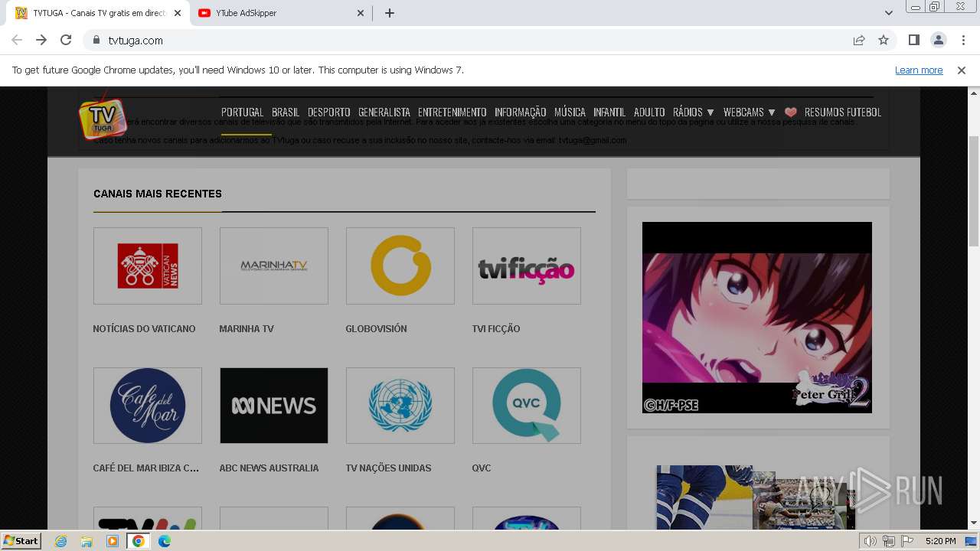
Task: Click the NOTÍCIAS DO VATICANO title link
Action: tap(144, 329)
